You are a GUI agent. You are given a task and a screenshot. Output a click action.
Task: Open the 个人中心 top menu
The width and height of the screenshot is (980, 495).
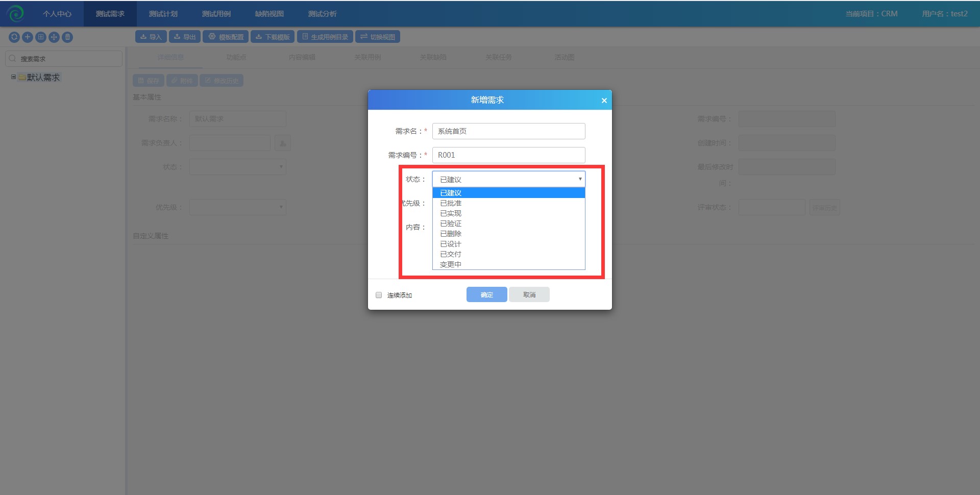pyautogui.click(x=57, y=14)
